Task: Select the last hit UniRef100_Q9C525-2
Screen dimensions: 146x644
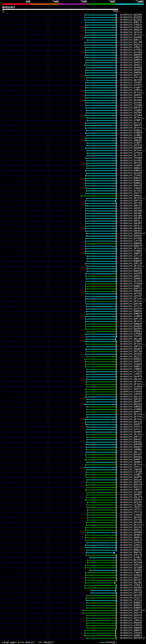Action: 132,638
